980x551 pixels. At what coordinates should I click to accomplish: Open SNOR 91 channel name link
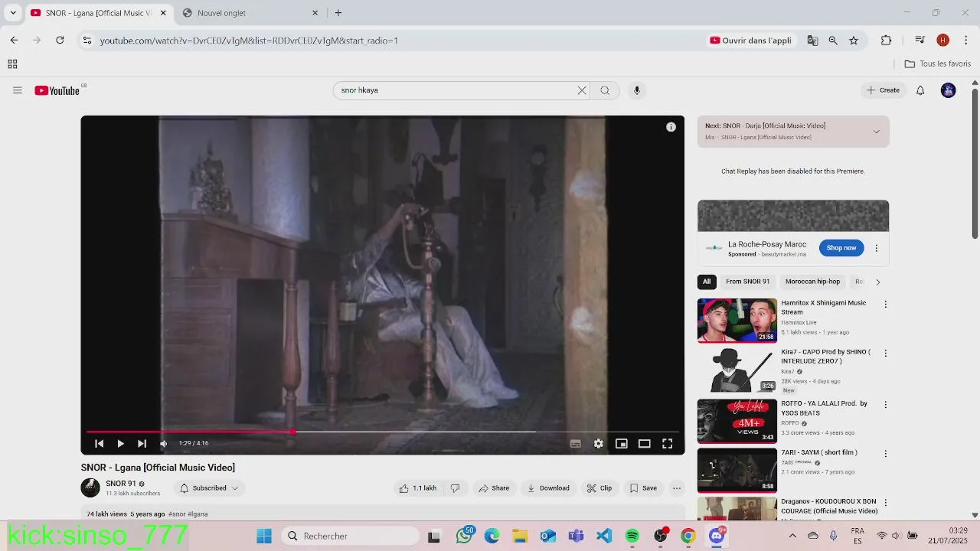click(x=121, y=484)
